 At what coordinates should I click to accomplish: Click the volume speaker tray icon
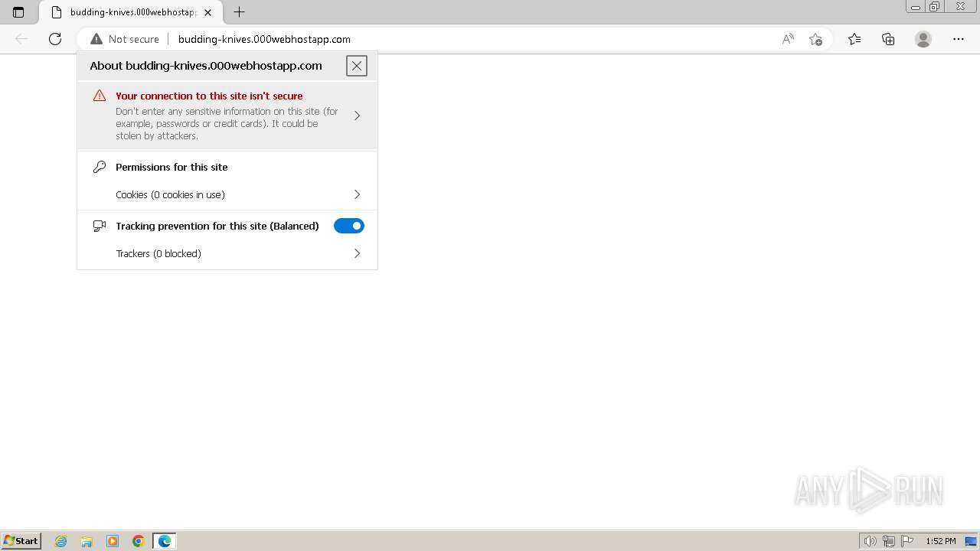[871, 541]
